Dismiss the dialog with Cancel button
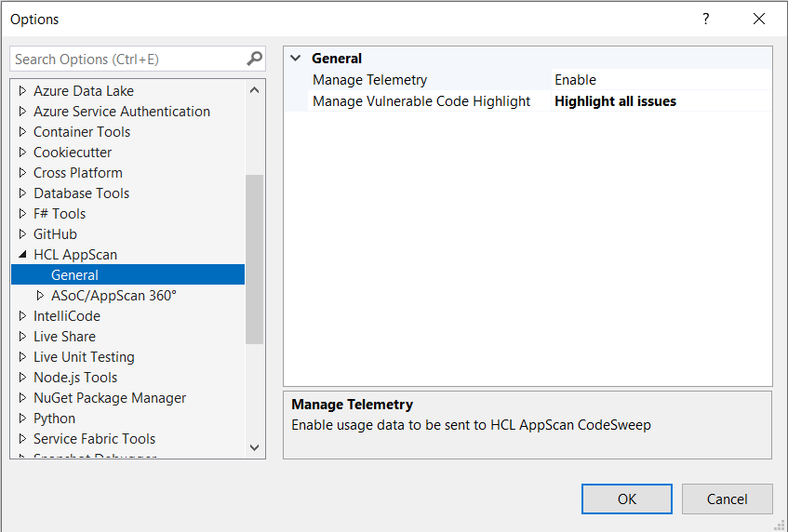Image resolution: width=788 pixels, height=532 pixels. point(727,499)
